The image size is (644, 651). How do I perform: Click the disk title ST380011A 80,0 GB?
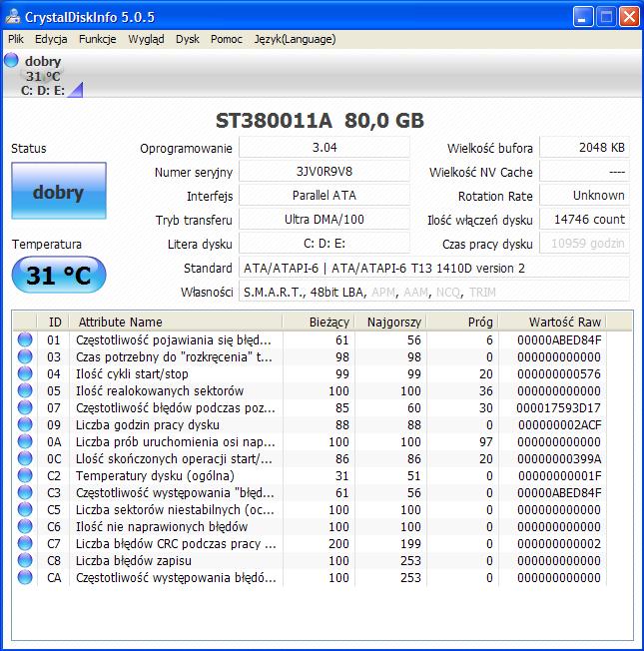(x=320, y=121)
